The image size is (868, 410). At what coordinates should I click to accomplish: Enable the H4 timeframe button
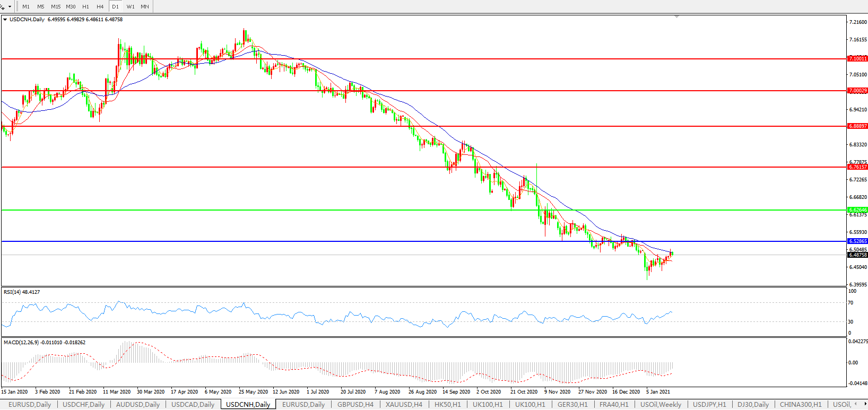[x=100, y=6]
